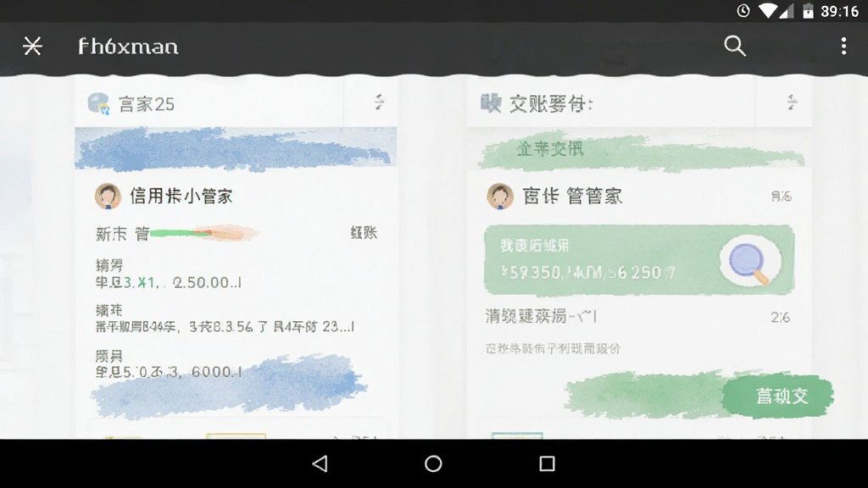Image resolution: width=868 pixels, height=488 pixels.
Task: Open the three-dot overflow menu
Action: coord(843,46)
